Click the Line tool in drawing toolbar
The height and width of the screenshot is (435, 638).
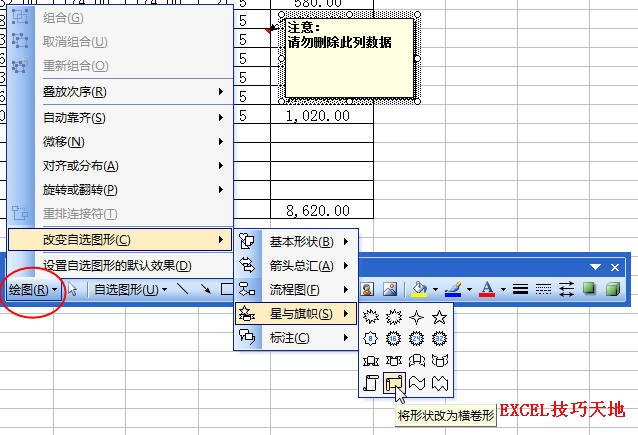coord(183,289)
